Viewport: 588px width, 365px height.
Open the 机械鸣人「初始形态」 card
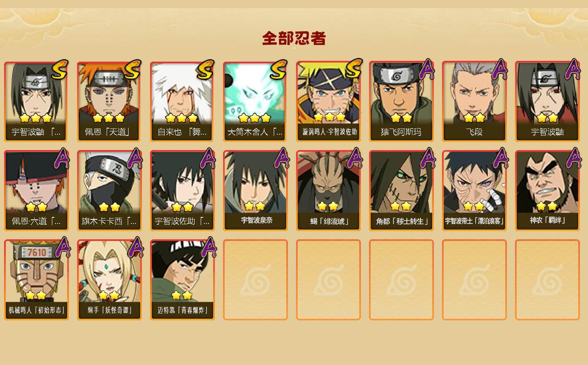click(x=36, y=280)
